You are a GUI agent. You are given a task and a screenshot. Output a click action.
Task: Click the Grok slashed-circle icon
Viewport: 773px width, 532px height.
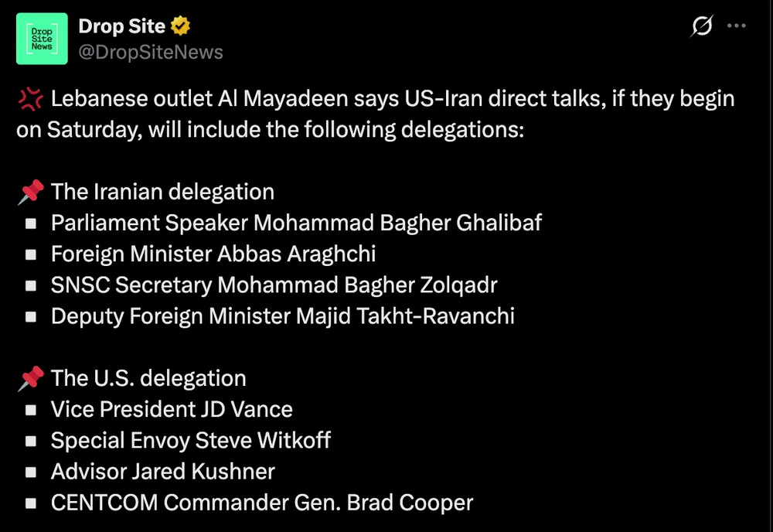coord(700,26)
